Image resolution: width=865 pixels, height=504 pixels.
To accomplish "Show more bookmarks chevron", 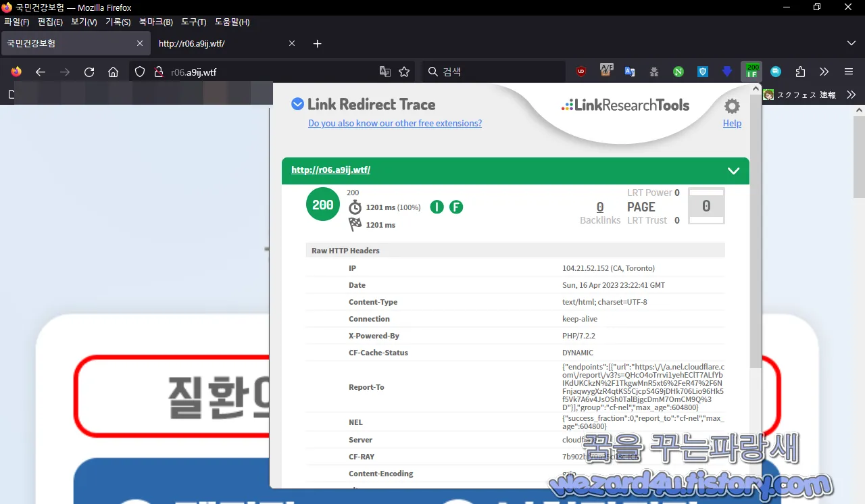I will click(x=851, y=95).
